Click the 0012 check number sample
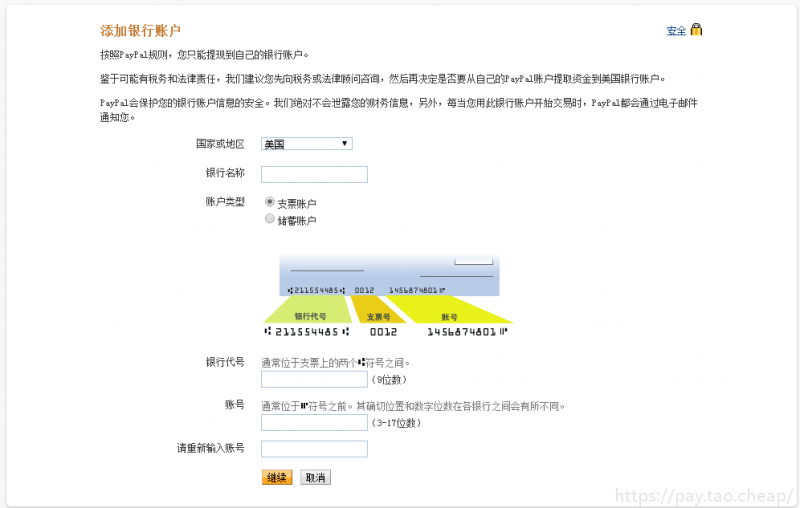 tap(384, 332)
